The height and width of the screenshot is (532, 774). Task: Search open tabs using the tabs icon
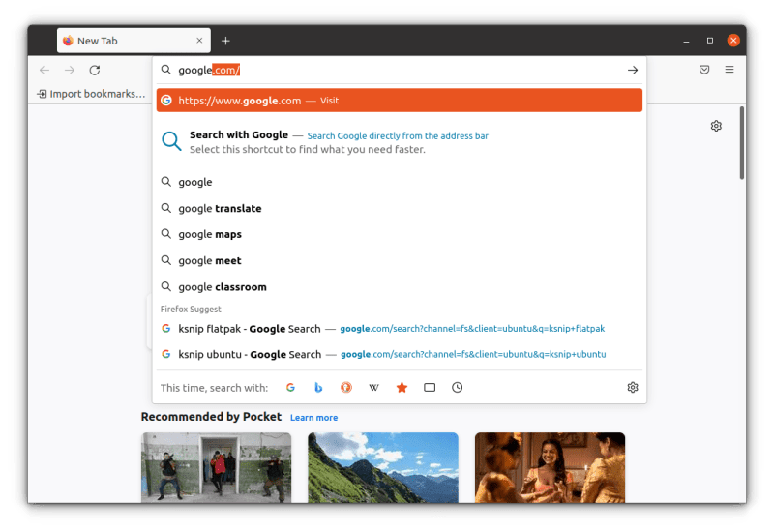point(430,388)
